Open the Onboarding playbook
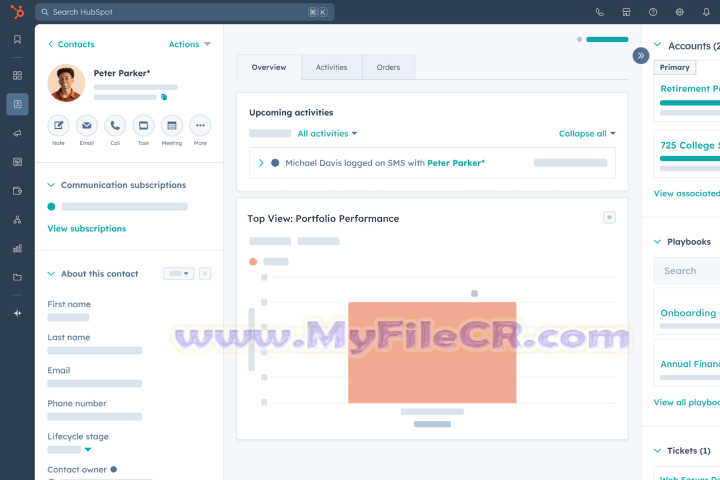Image resolution: width=720 pixels, height=480 pixels. [x=690, y=313]
